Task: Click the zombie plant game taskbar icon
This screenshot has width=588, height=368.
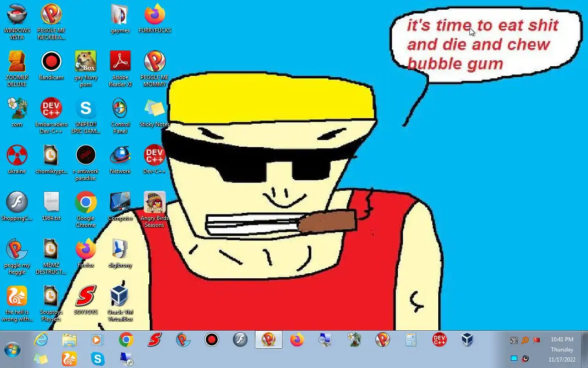Action: (354, 340)
